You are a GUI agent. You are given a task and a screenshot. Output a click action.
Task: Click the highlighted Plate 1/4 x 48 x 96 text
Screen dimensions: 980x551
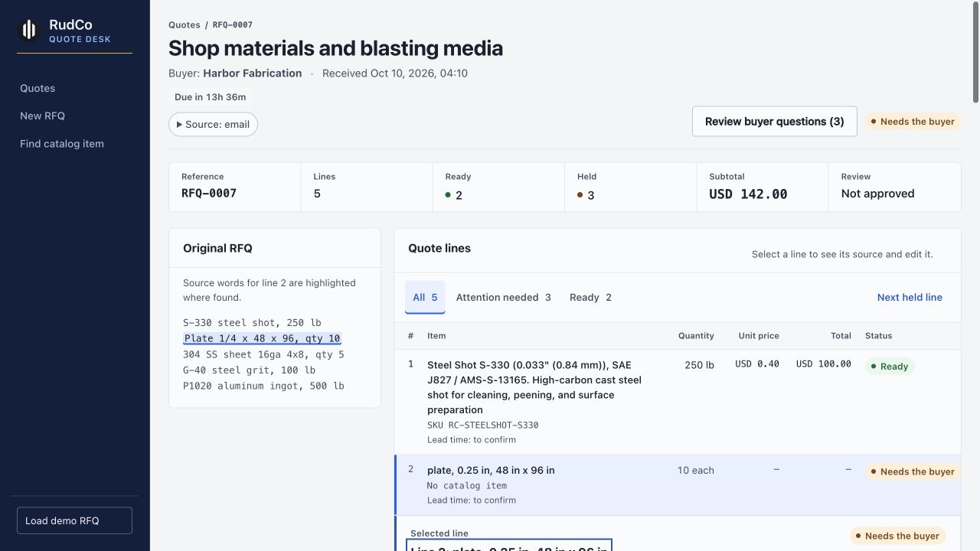coord(263,338)
